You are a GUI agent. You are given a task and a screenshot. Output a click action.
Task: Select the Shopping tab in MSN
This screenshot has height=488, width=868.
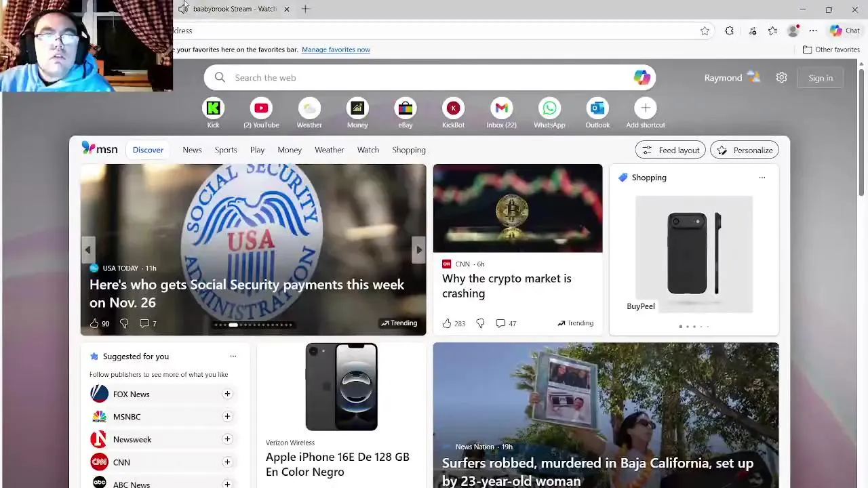coord(409,150)
